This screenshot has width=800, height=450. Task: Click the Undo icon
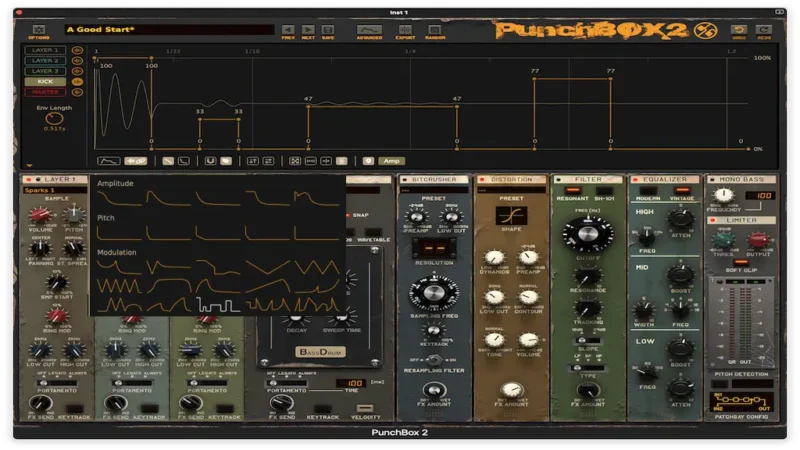click(739, 30)
